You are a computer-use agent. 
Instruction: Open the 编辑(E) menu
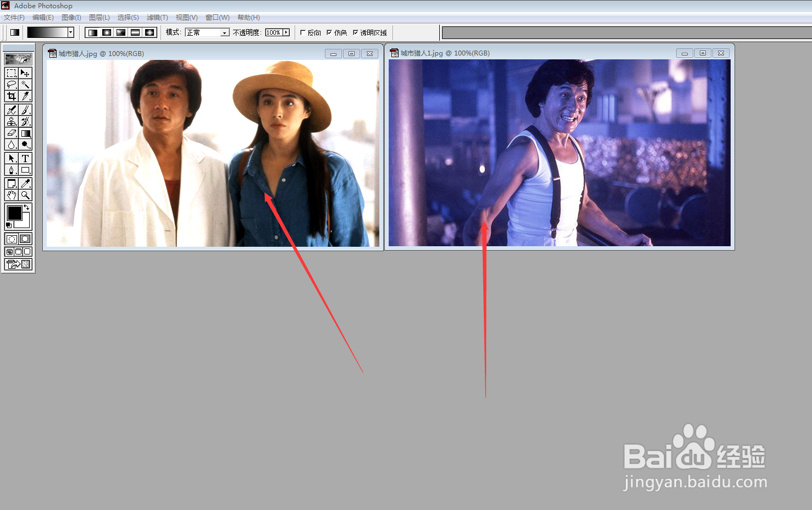(43, 18)
